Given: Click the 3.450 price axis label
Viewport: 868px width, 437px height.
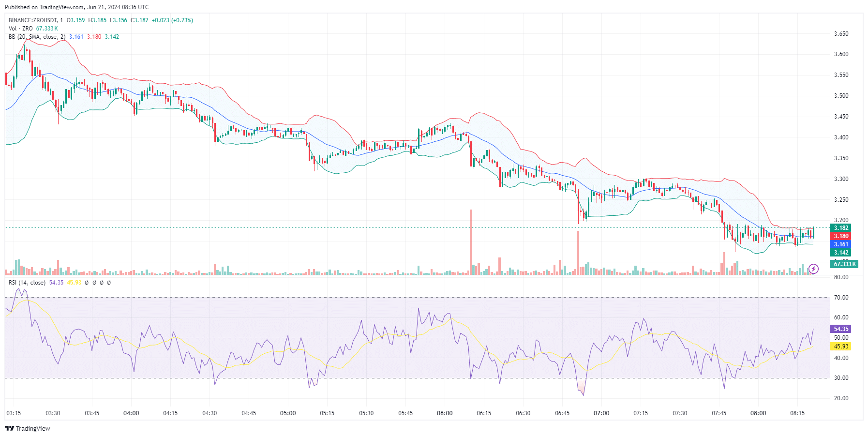Looking at the screenshot, I should pyautogui.click(x=841, y=117).
